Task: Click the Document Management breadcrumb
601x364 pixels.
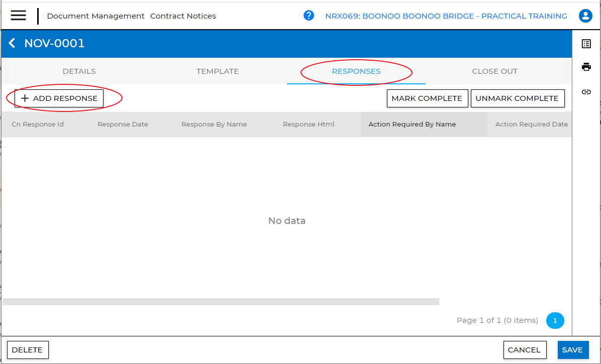Action: click(96, 16)
